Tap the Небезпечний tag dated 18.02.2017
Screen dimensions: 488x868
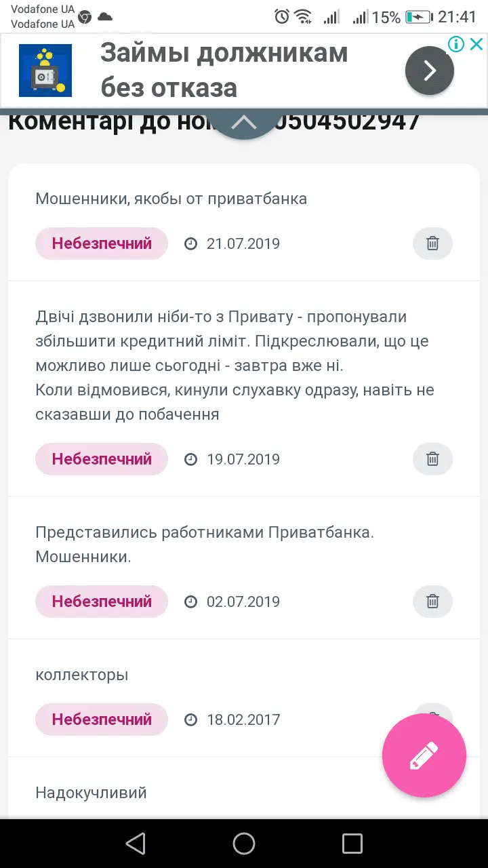coord(102,719)
